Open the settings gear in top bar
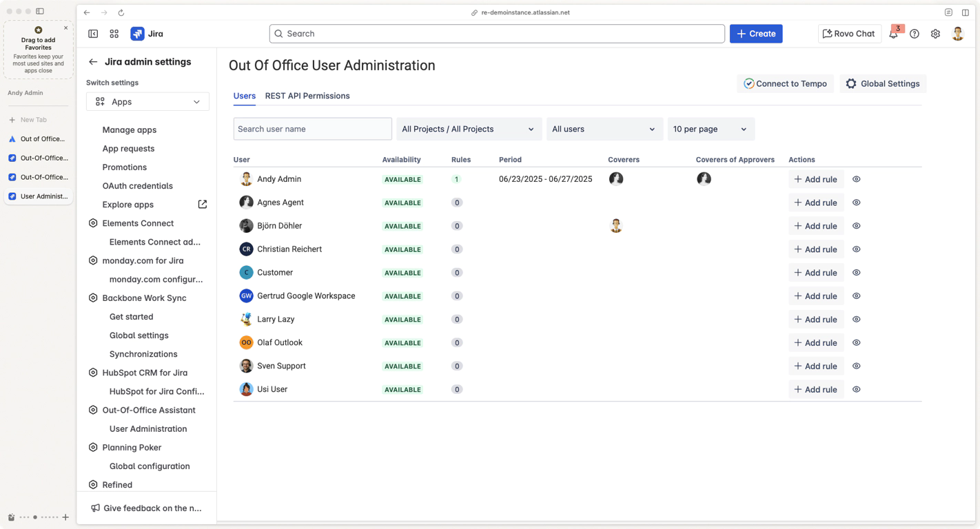 [935, 34]
